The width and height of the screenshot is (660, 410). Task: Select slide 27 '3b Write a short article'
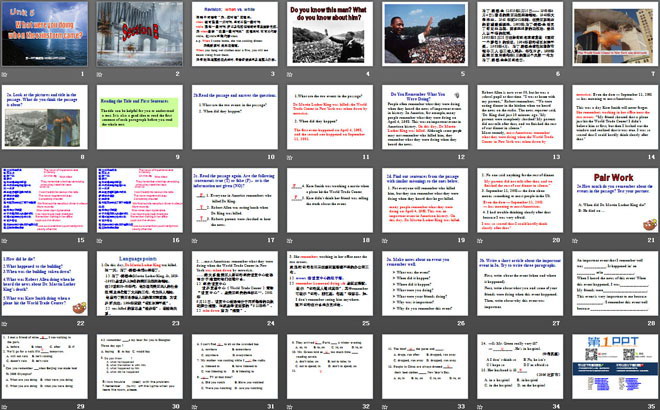coord(520,284)
